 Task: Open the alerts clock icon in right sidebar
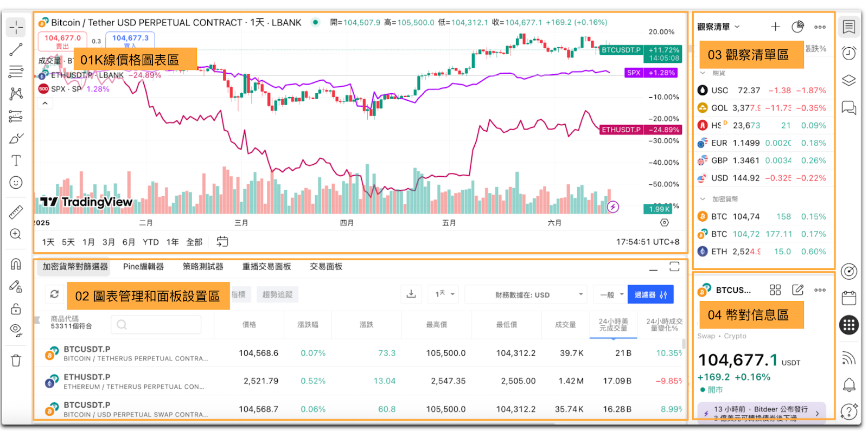[849, 53]
